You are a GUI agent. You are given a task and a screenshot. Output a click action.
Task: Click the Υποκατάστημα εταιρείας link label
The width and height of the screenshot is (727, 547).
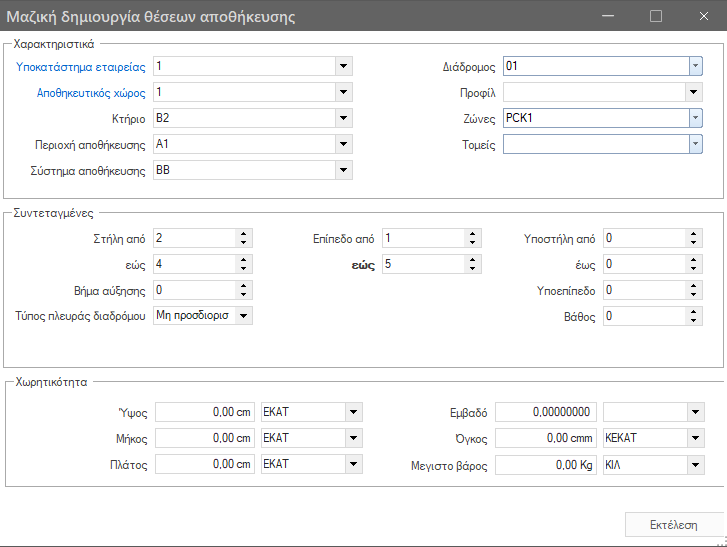tap(81, 67)
